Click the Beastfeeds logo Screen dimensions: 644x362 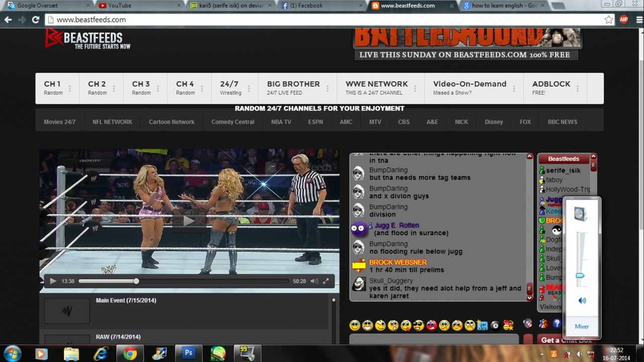click(87, 39)
